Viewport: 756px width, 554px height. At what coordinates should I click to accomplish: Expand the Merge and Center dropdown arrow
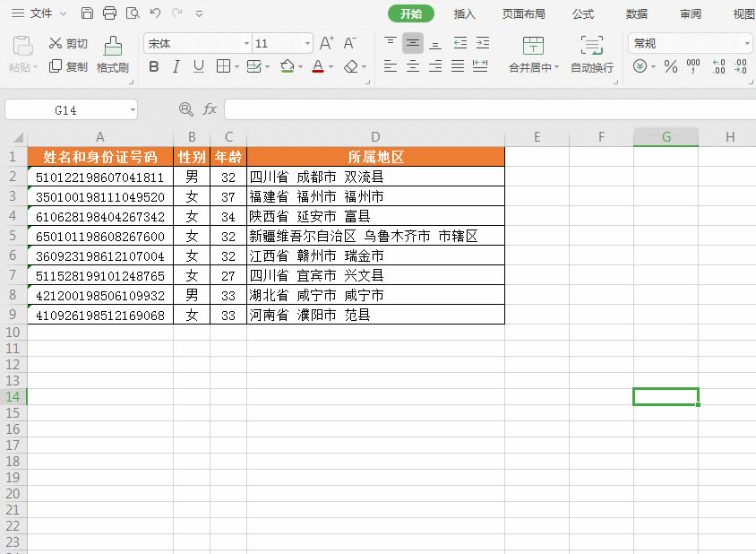pyautogui.click(x=557, y=67)
